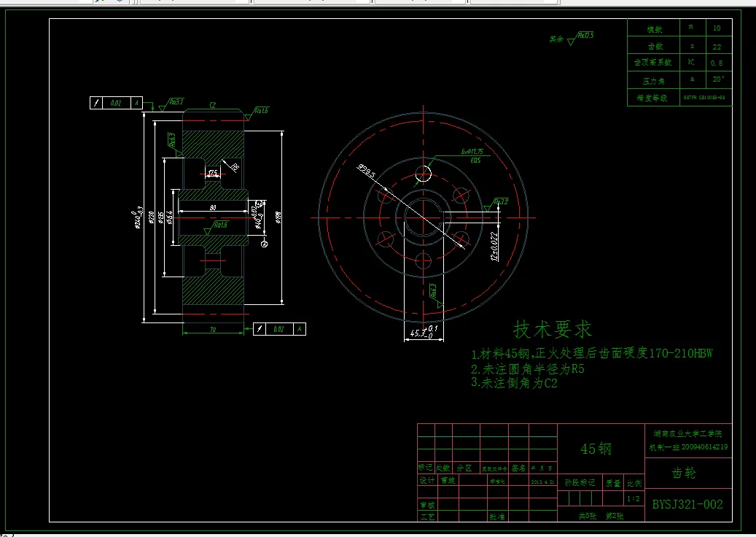Click '湖南农业大学工学院' in title block
Viewport: 756px width, 537px height.
click(688, 433)
